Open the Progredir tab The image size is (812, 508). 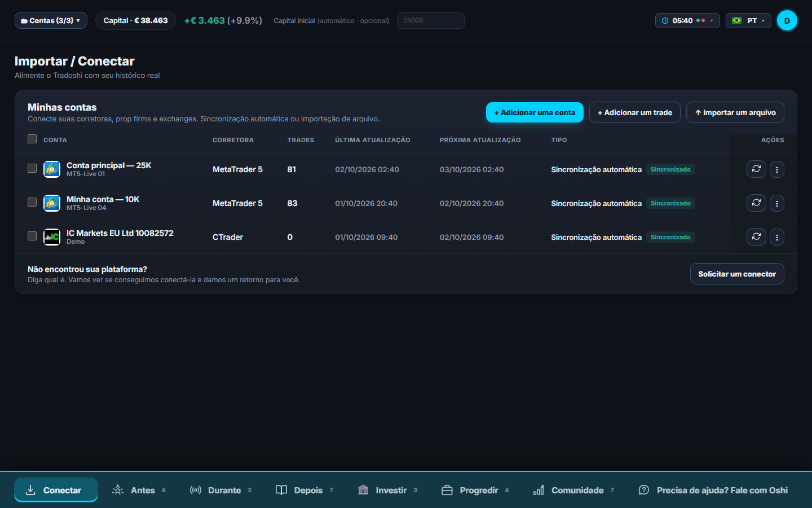point(475,490)
